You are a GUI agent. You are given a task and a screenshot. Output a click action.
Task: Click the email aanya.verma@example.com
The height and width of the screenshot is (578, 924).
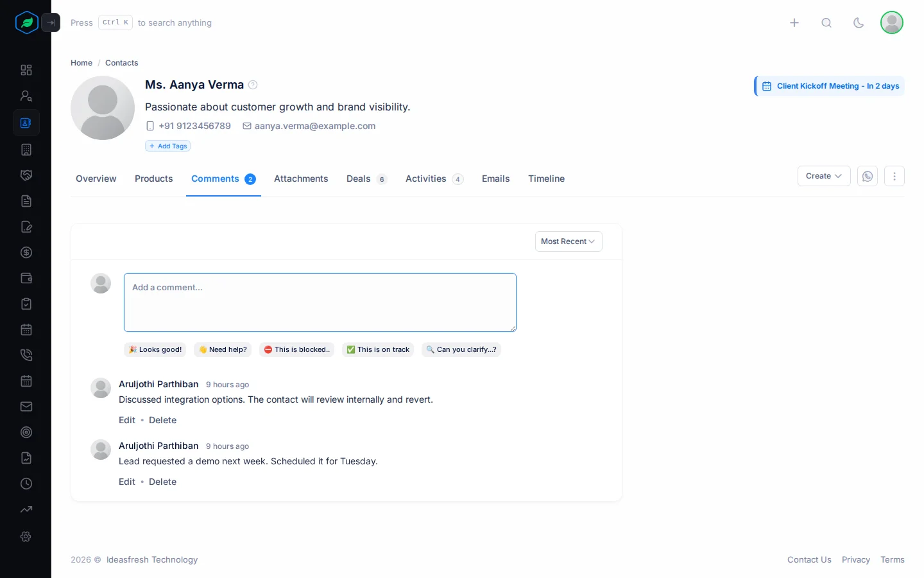tap(315, 126)
